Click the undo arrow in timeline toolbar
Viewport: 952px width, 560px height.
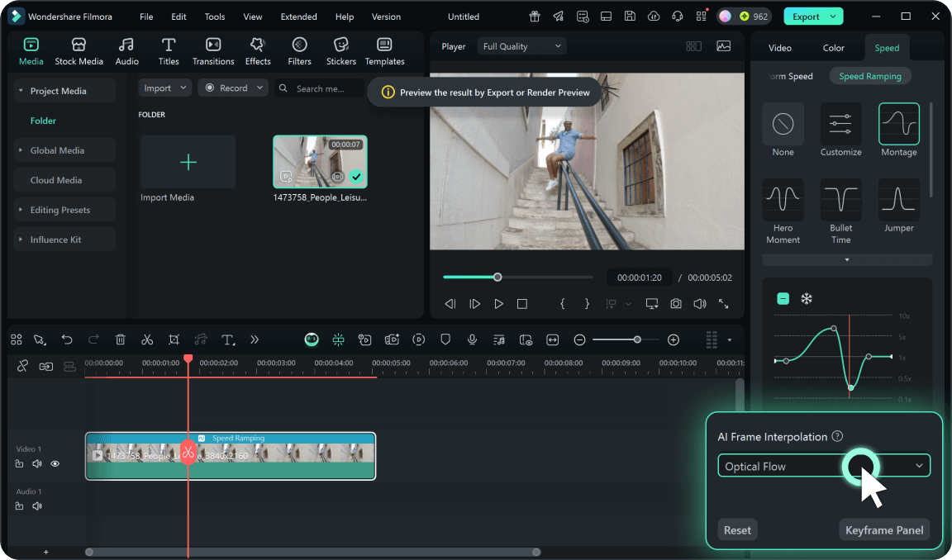[x=67, y=339]
